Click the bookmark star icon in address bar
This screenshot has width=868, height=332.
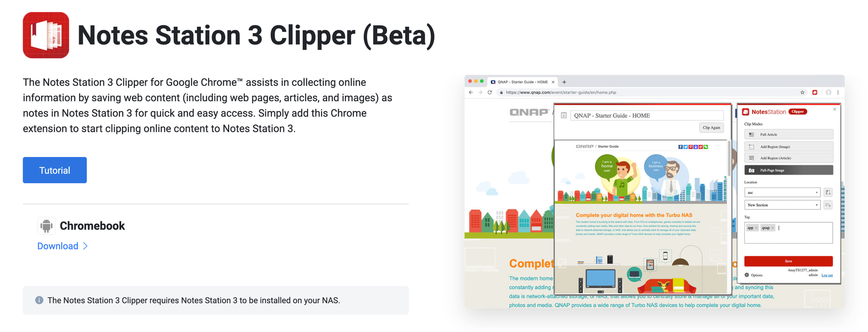[802, 92]
